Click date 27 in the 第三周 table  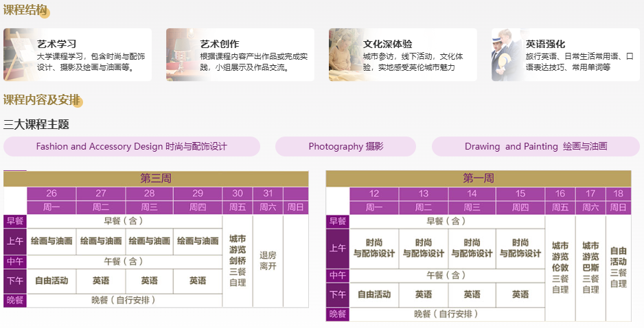click(x=101, y=194)
